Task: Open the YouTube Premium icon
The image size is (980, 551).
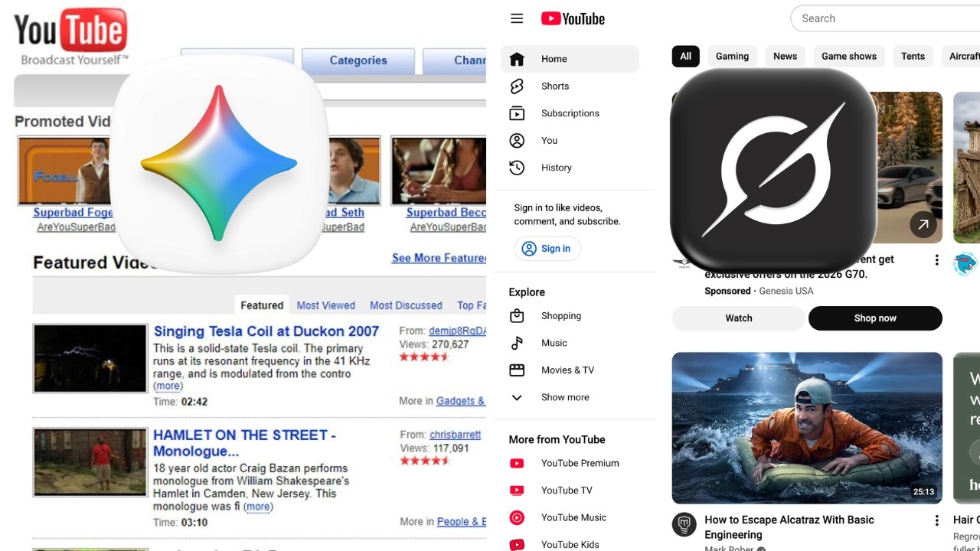Action: 517,463
